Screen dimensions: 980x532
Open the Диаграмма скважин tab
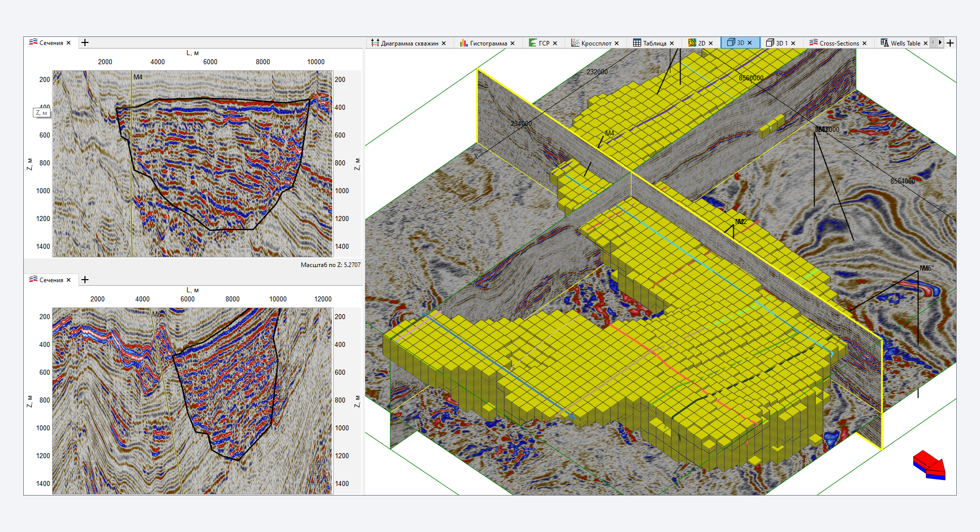409,43
